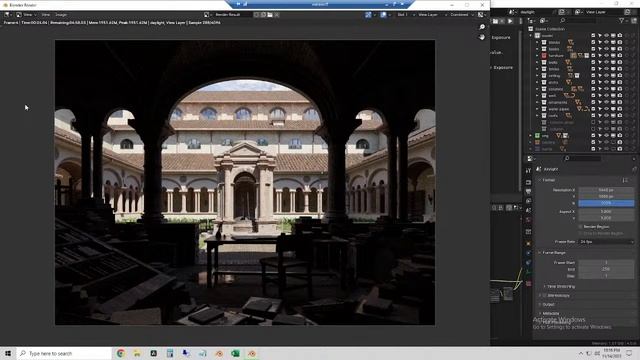The height and width of the screenshot is (360, 640).
Task: Click the zoom magnifier icon in the render window
Action: (x=482, y=27)
